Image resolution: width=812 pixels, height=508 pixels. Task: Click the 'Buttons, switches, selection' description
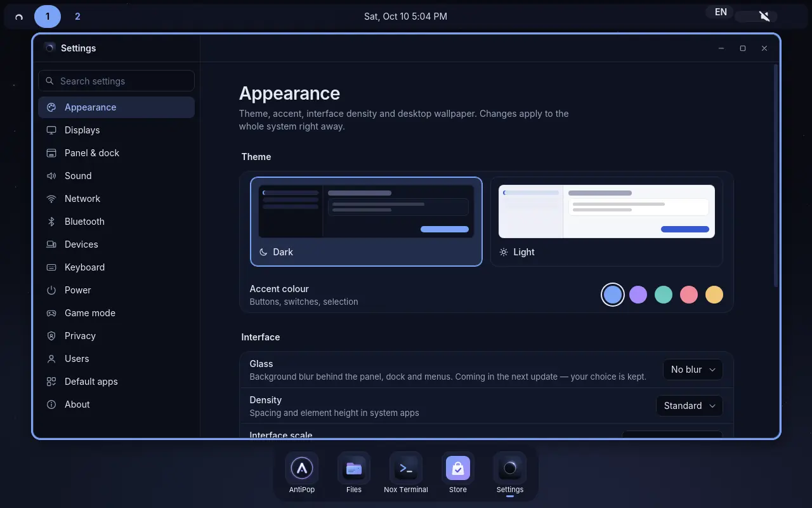pyautogui.click(x=304, y=302)
